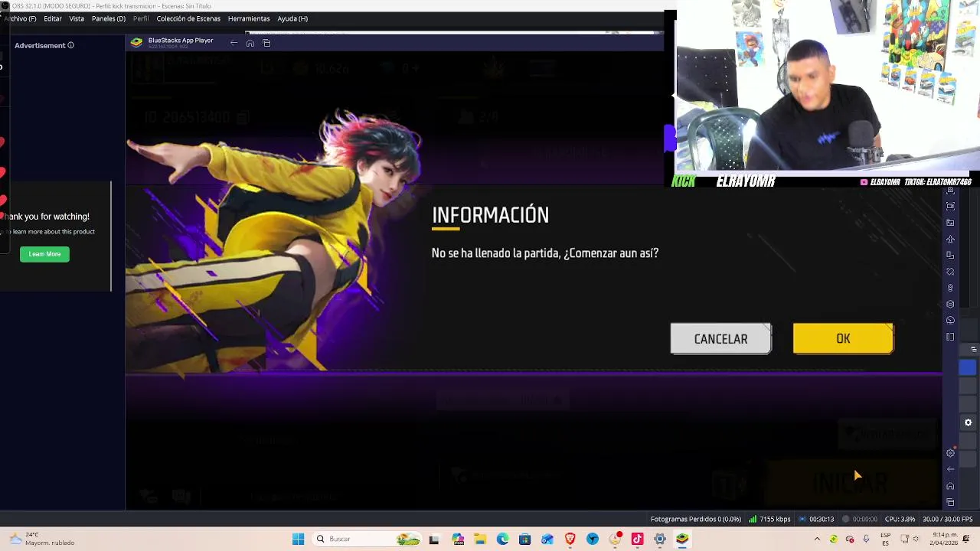Open the Ayuda menu
Viewport: 980px width, 551px height.
pyautogui.click(x=292, y=18)
